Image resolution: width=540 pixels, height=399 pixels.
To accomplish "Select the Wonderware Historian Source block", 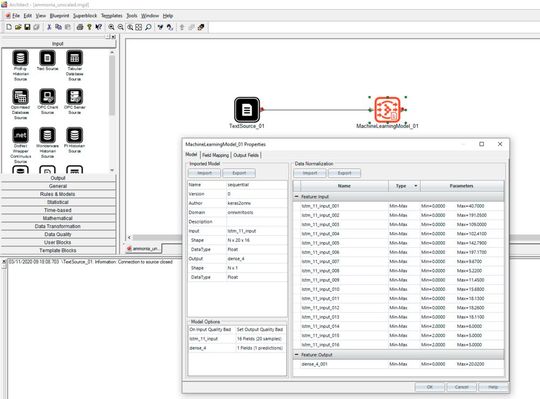I will (x=48, y=135).
